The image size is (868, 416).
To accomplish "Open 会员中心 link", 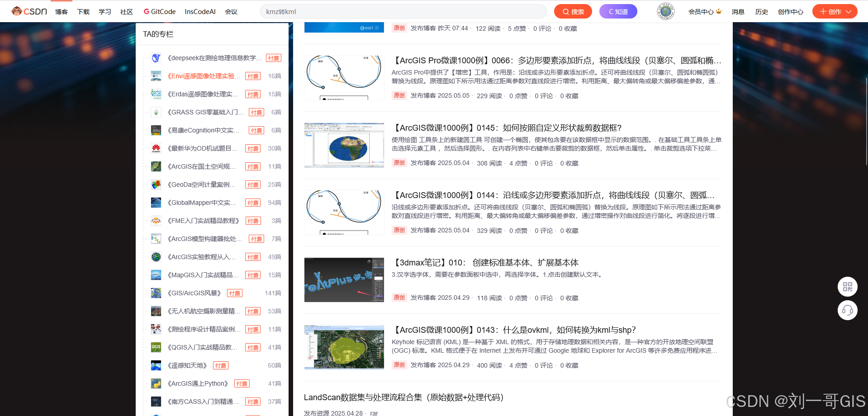I will [x=705, y=12].
